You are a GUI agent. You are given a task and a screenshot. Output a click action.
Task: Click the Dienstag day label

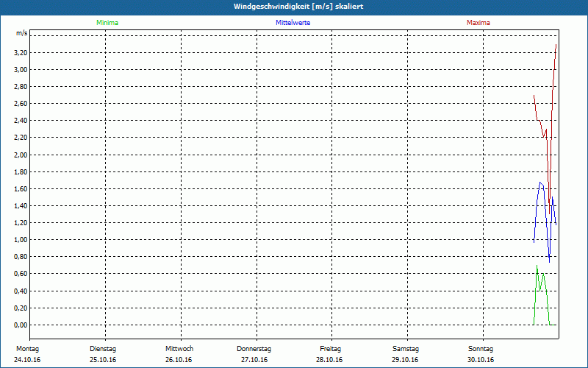(x=103, y=349)
